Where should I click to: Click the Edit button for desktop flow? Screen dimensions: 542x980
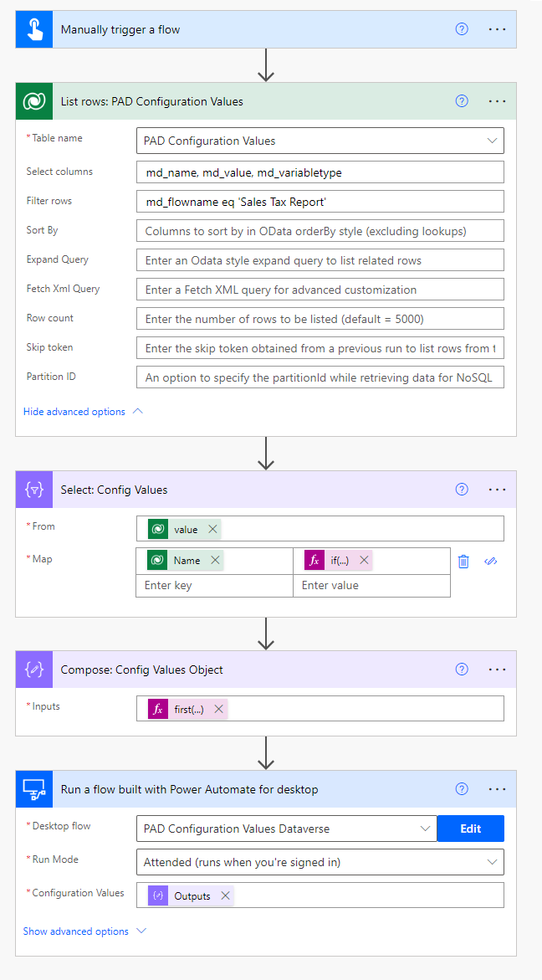[471, 829]
